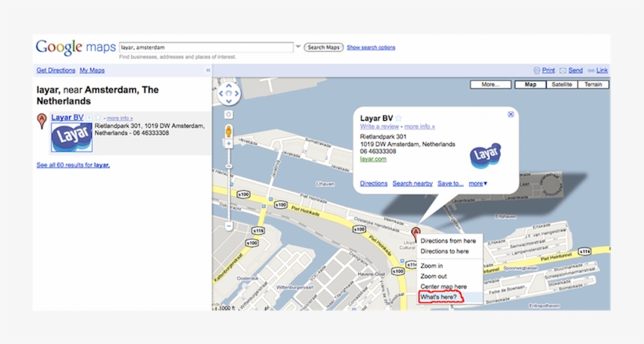Viewport: 644px width, 344px height.
Task: Star the Layar BV result in sidebar
Action: (x=97, y=117)
